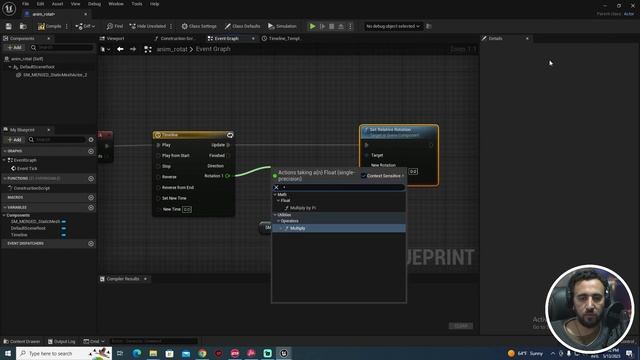This screenshot has height=360, width=640.
Task: Add a new graph via Graphs plus icon
Action: (91, 151)
